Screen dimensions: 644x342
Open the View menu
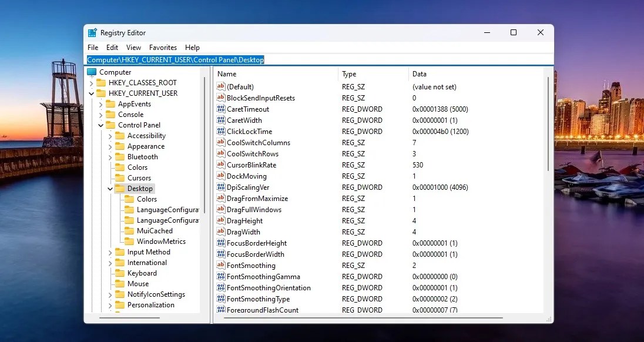133,47
